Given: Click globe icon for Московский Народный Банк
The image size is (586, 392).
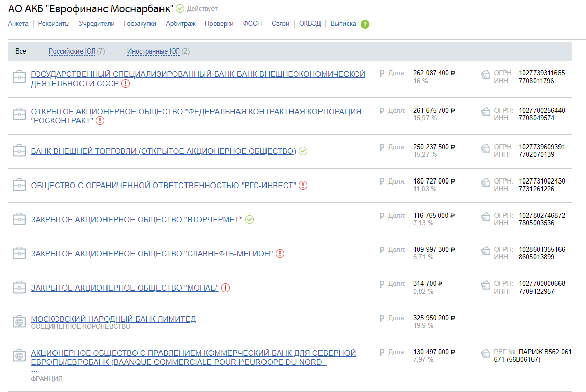Looking at the screenshot, I should [19, 322].
